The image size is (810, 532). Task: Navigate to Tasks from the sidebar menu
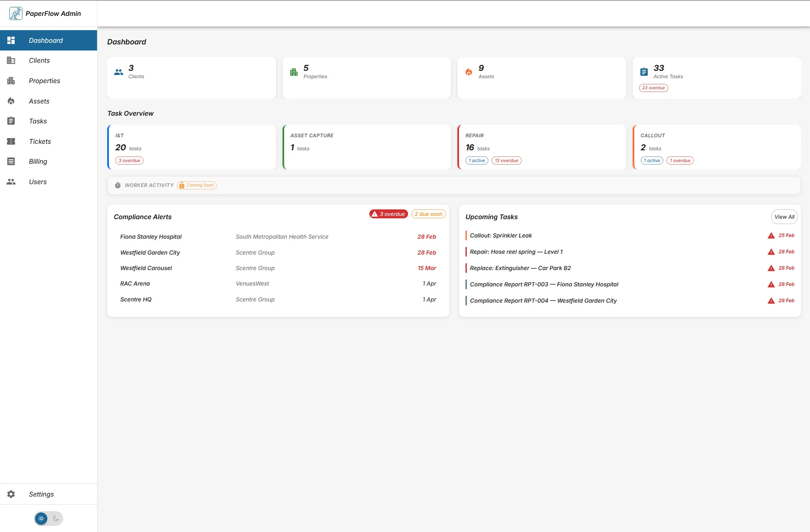(x=38, y=121)
